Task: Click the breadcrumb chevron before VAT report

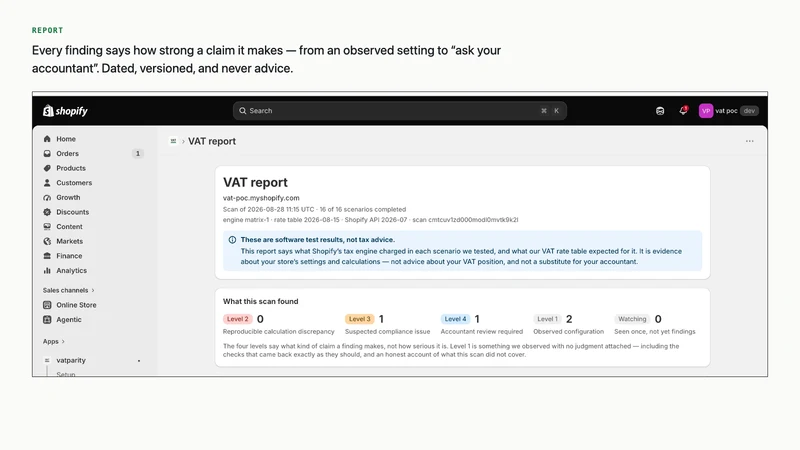Action: pos(183,141)
